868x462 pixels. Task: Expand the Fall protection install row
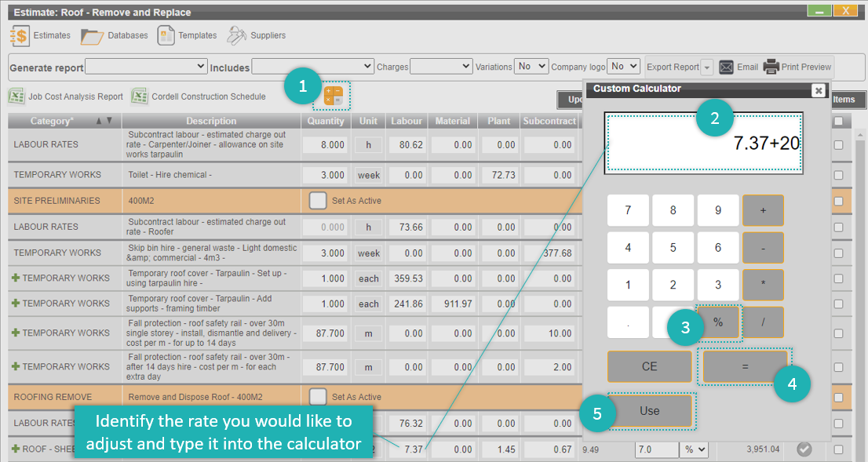click(x=16, y=333)
